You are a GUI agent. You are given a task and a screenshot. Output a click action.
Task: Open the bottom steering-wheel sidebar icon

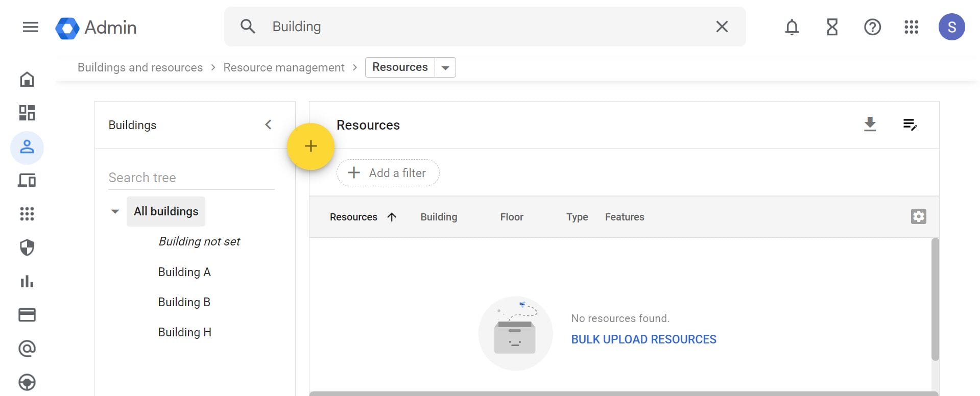tap(27, 382)
